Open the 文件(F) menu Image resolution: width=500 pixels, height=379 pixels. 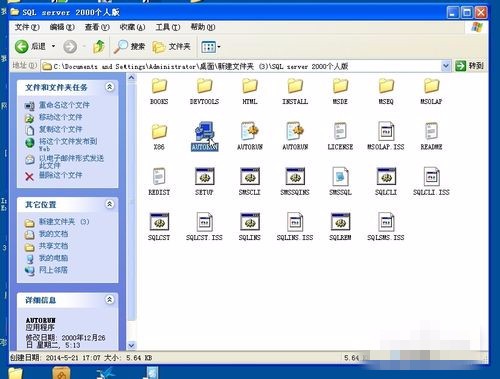(27, 27)
